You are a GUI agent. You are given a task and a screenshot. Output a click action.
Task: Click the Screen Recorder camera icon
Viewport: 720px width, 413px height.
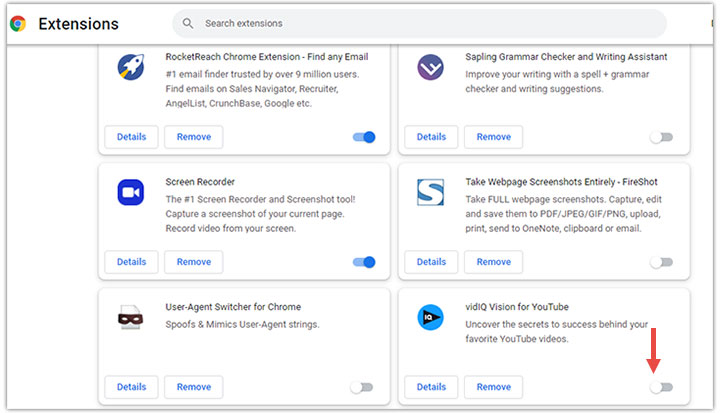(x=131, y=192)
